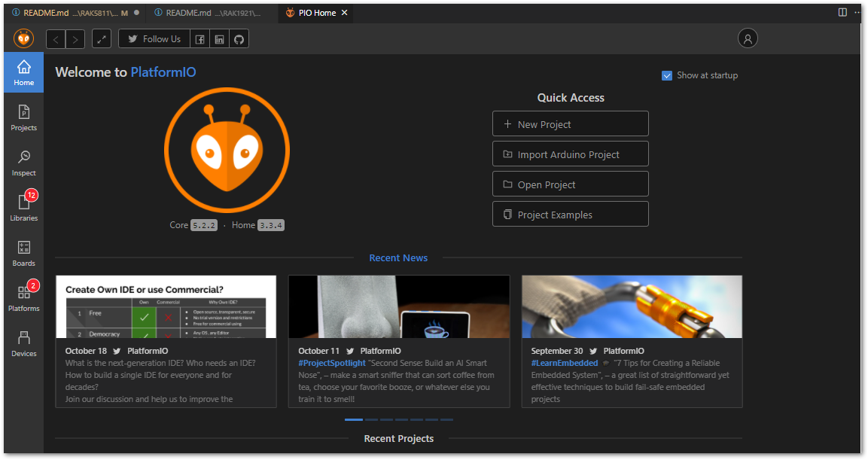Click the Follow Us Twitter button
This screenshot has height=460, width=868.
[x=154, y=39]
